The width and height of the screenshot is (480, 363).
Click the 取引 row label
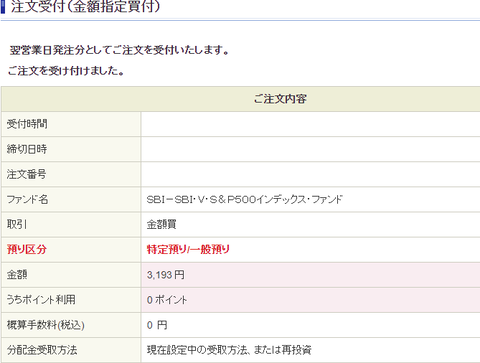[17, 224]
